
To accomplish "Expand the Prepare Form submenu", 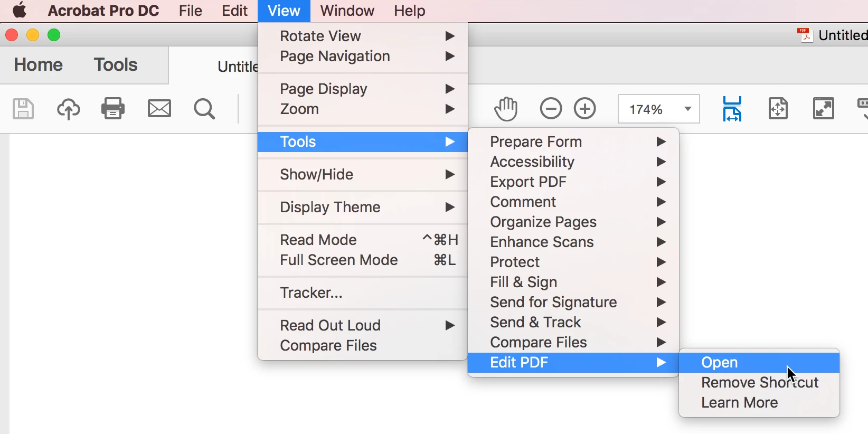I will 573,141.
